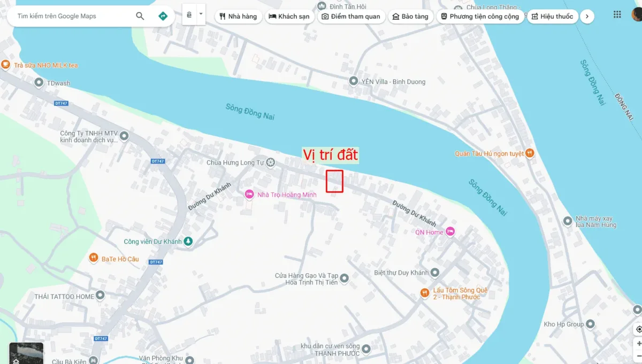
Task: Select the Bảo tàng category chip
Action: click(x=410, y=17)
